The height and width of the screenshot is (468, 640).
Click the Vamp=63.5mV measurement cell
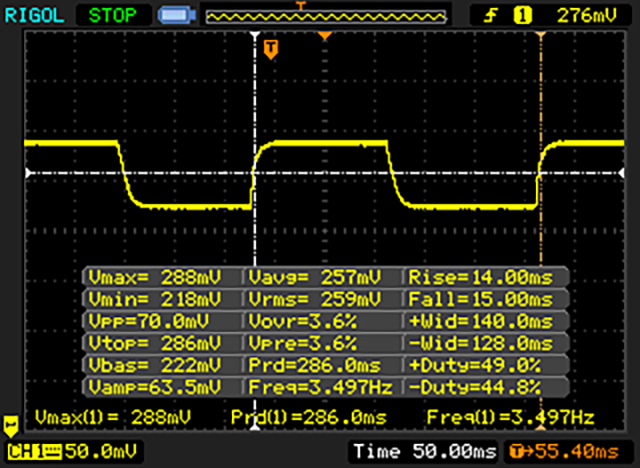(x=161, y=387)
